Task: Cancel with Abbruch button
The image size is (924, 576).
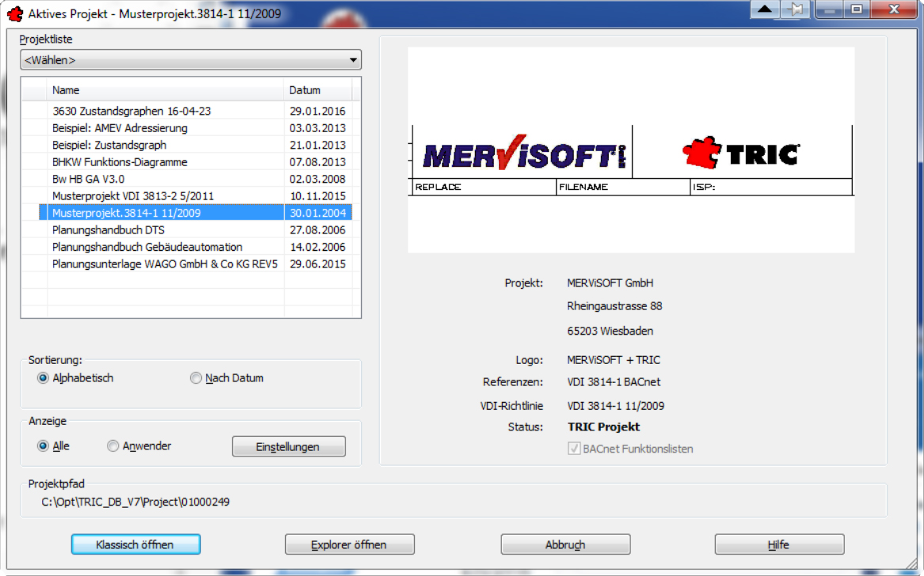Action: pos(565,544)
